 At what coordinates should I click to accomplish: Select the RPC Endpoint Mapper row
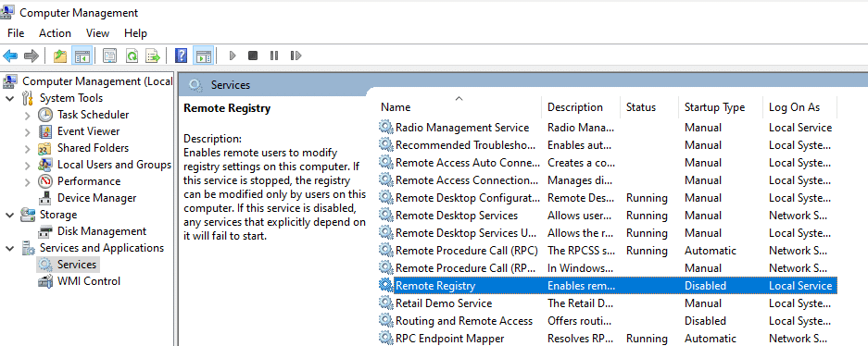tap(608, 339)
